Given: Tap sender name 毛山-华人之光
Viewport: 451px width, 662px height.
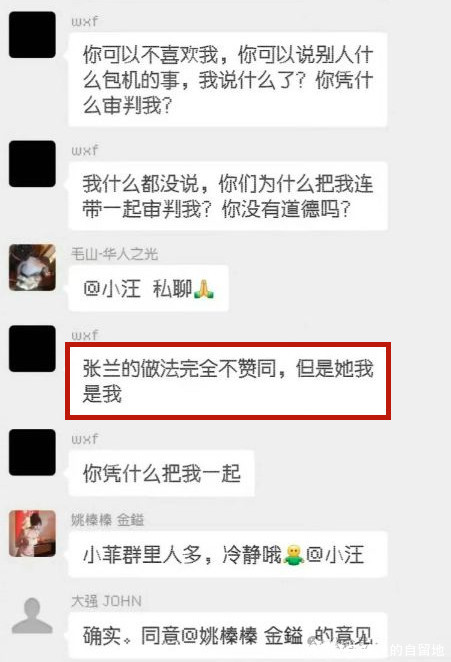Looking at the screenshot, I should click(114, 254).
